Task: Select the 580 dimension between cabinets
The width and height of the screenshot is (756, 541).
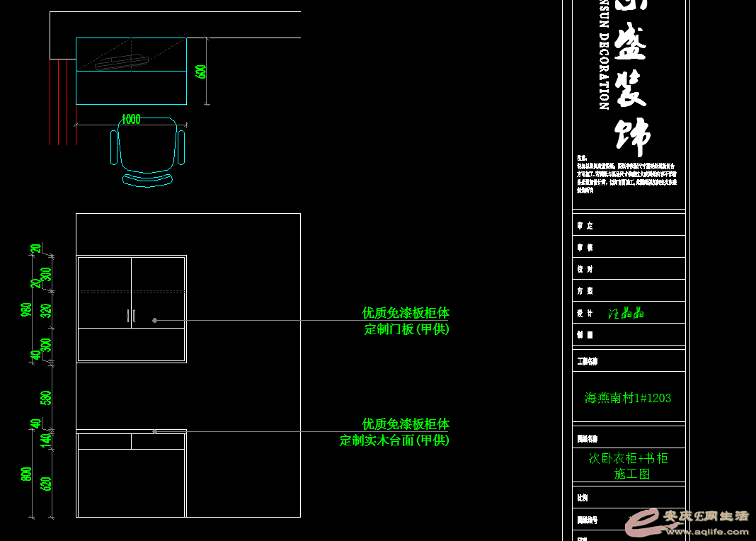Action: (47, 397)
